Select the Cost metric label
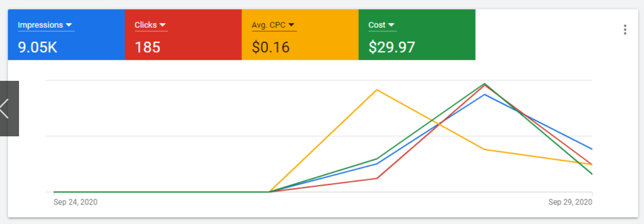 click(x=377, y=25)
